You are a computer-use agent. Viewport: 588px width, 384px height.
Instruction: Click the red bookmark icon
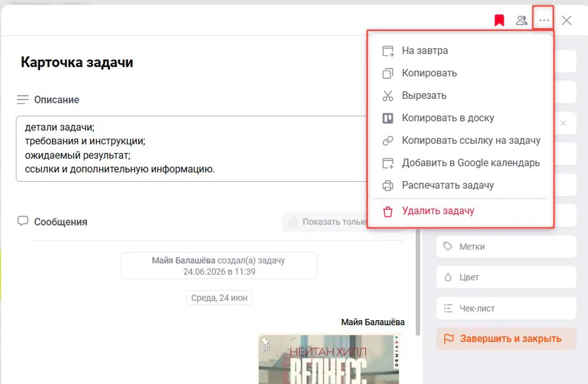point(499,20)
